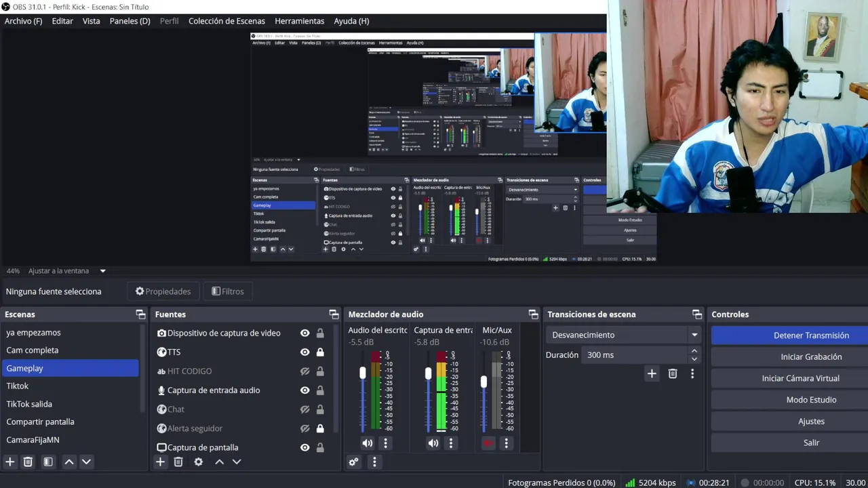This screenshot has height=488, width=868.
Task: Open Herramientas menu
Action: [300, 21]
